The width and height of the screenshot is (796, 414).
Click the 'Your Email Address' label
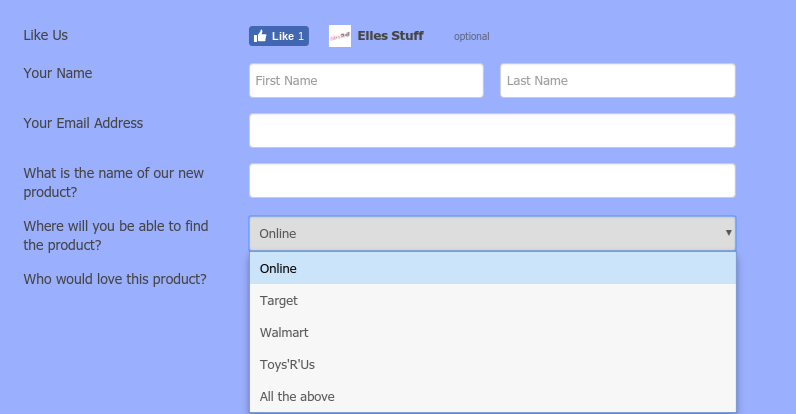[83, 123]
